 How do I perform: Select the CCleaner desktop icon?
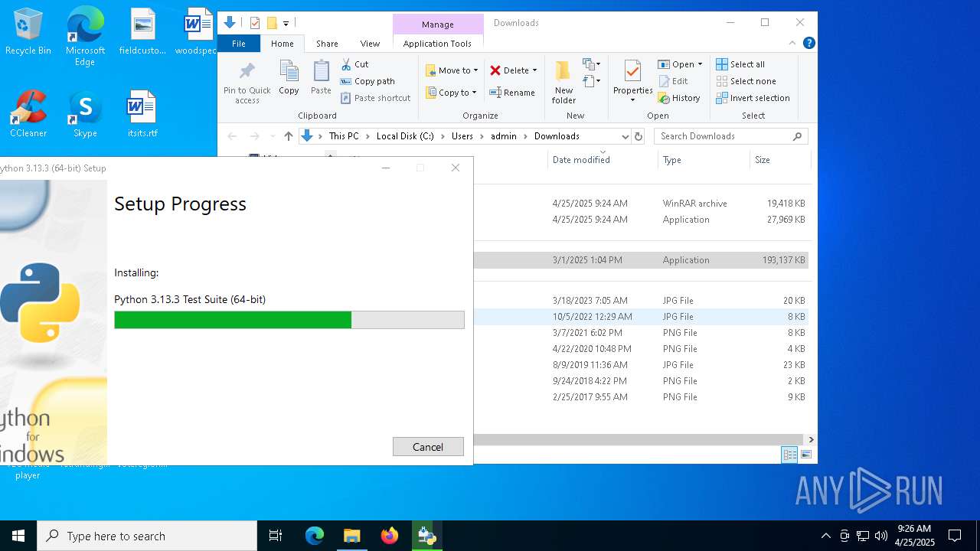28,114
